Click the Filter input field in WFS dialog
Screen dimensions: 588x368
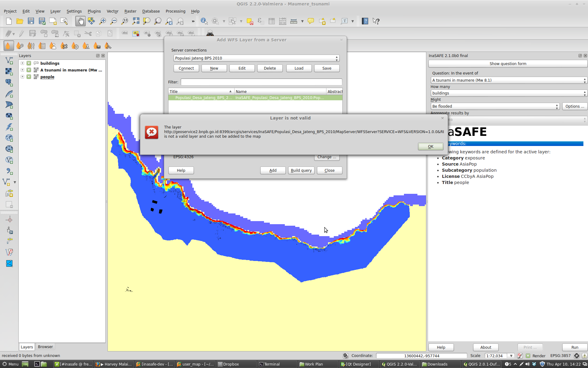[x=261, y=82]
